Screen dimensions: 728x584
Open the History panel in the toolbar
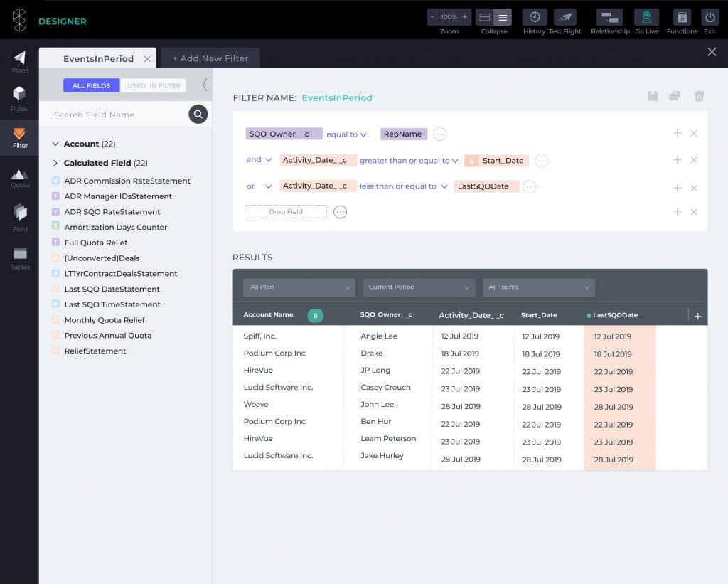pyautogui.click(x=534, y=17)
